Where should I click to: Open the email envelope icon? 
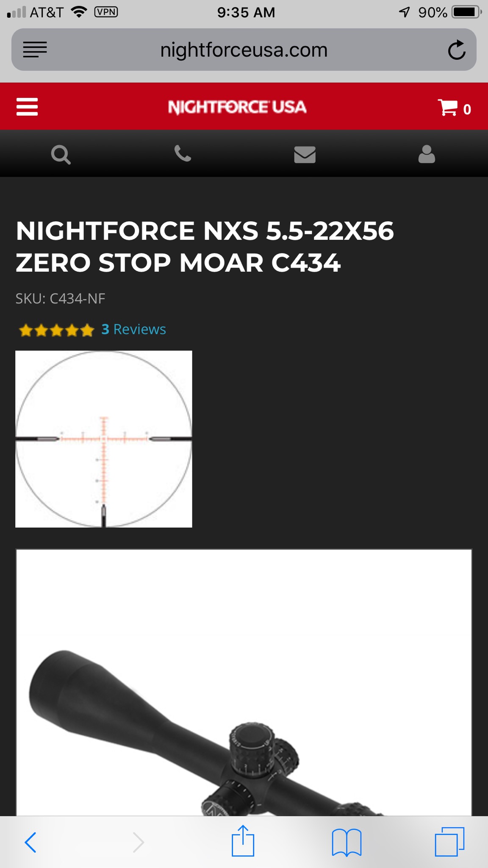305,154
